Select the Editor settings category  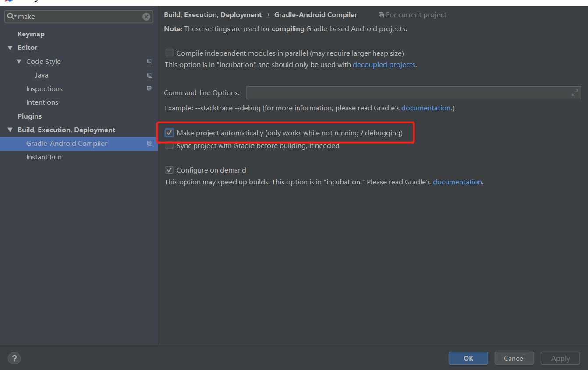[28, 47]
